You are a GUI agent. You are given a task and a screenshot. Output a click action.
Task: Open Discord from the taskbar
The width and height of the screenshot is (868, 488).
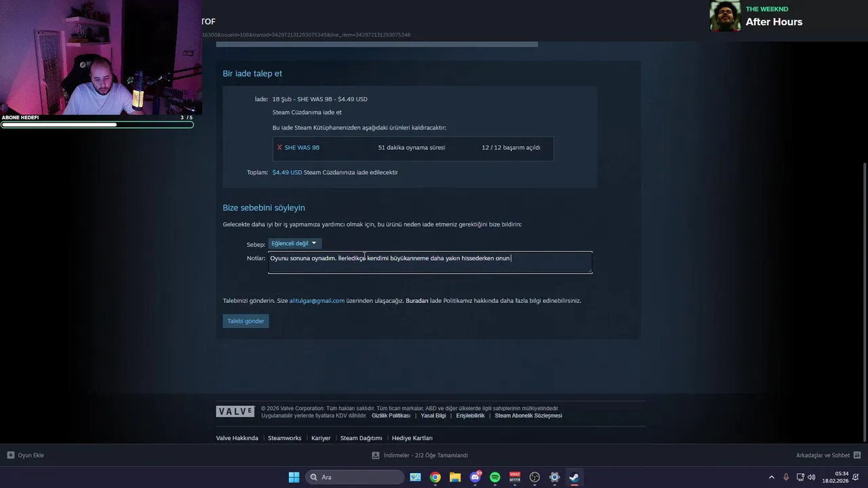point(475,477)
